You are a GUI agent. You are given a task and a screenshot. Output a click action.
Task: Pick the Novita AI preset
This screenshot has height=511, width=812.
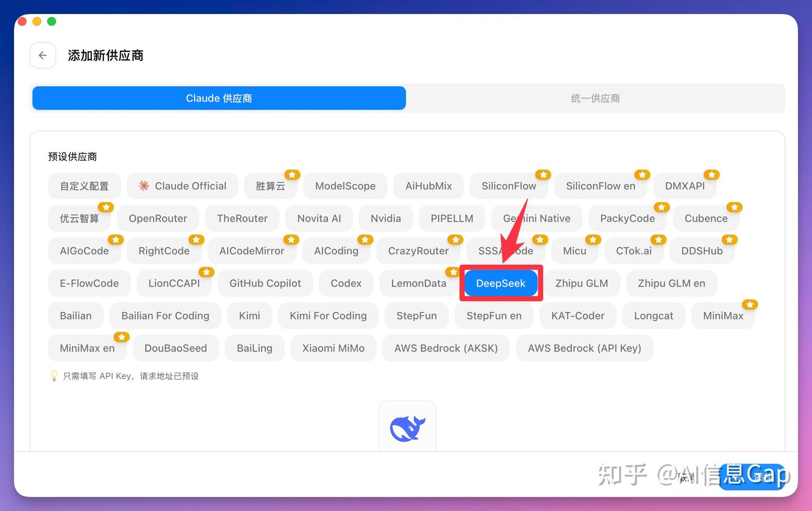point(319,218)
